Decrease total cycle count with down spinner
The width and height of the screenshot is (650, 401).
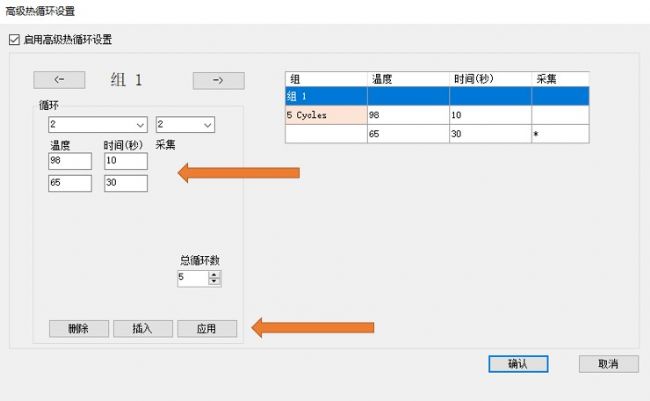pos(214,282)
